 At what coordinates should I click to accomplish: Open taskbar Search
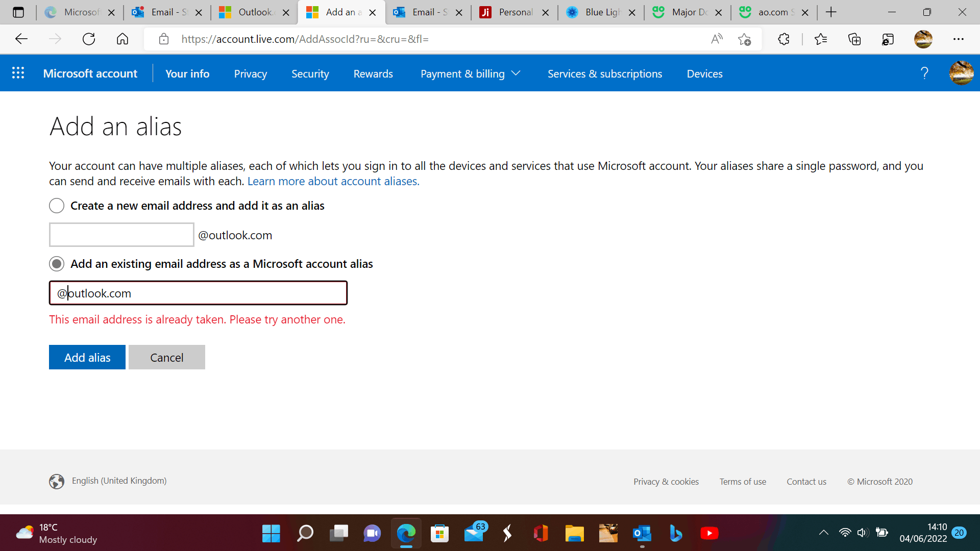click(305, 534)
